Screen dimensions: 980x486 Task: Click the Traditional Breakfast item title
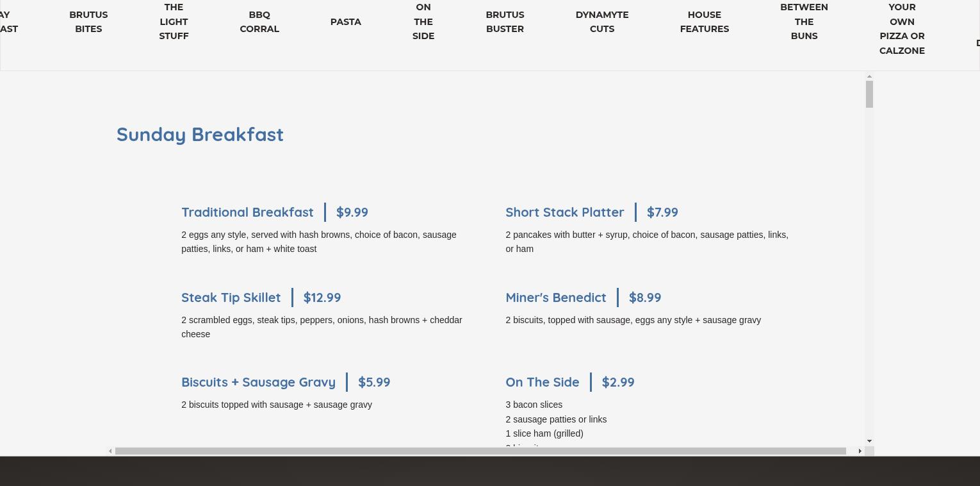(247, 212)
